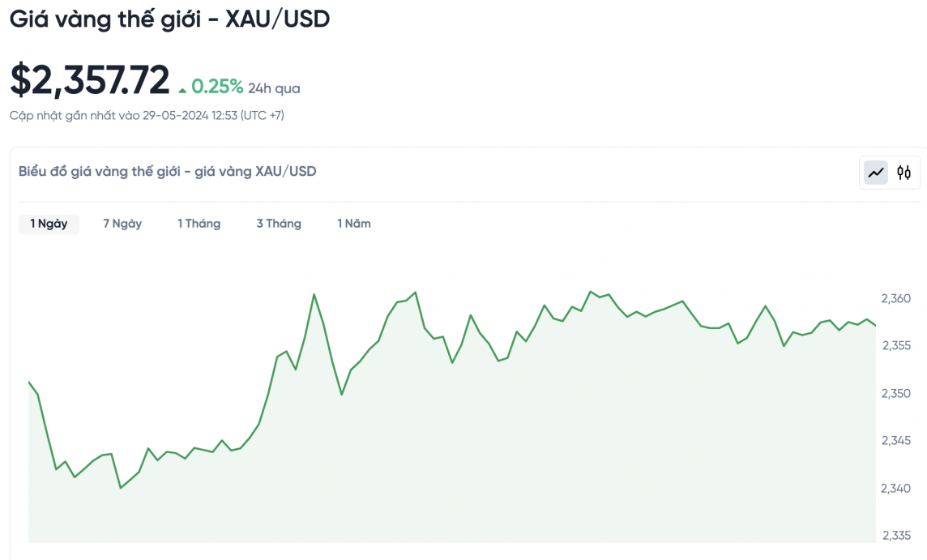This screenshot has width=927, height=560.
Task: Click the rightmost end of the price line
Action: coord(876,326)
